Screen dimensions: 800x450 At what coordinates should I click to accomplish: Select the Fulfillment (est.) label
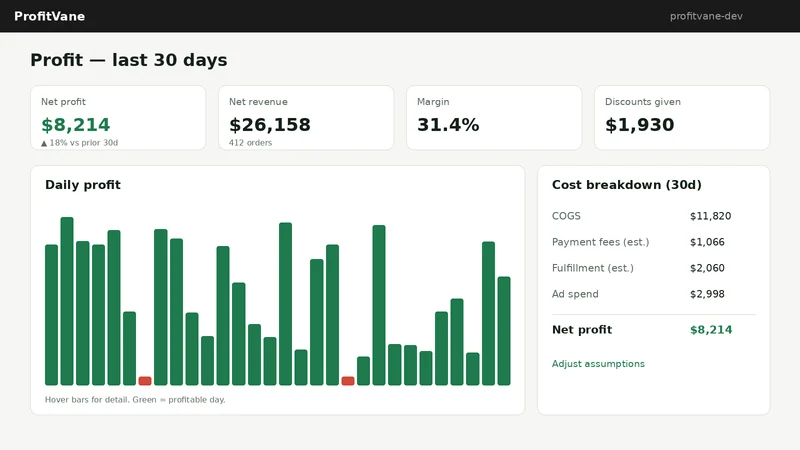593,268
